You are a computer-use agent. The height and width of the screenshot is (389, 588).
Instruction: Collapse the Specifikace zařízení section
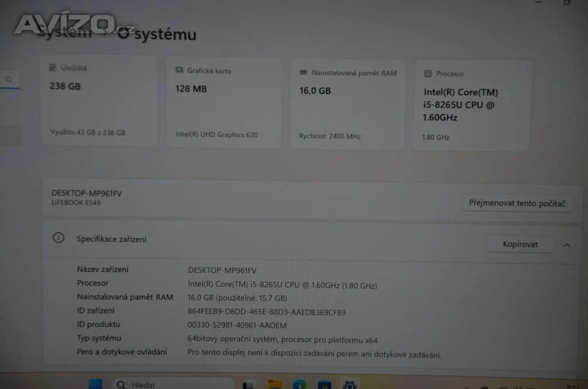coord(567,245)
